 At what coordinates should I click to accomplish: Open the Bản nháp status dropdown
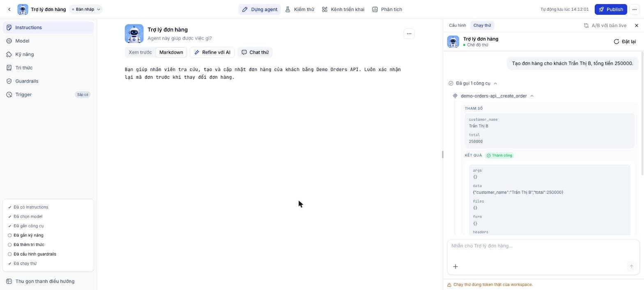tap(86, 9)
